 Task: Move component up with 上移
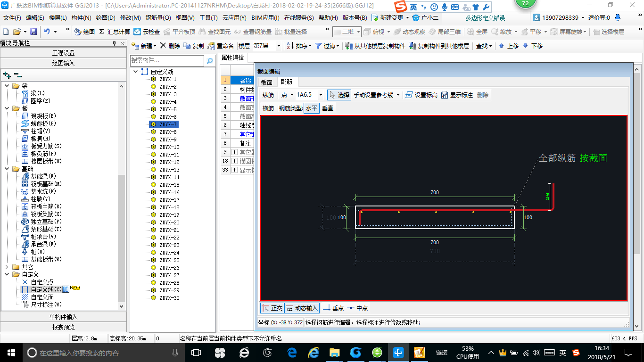(x=509, y=46)
